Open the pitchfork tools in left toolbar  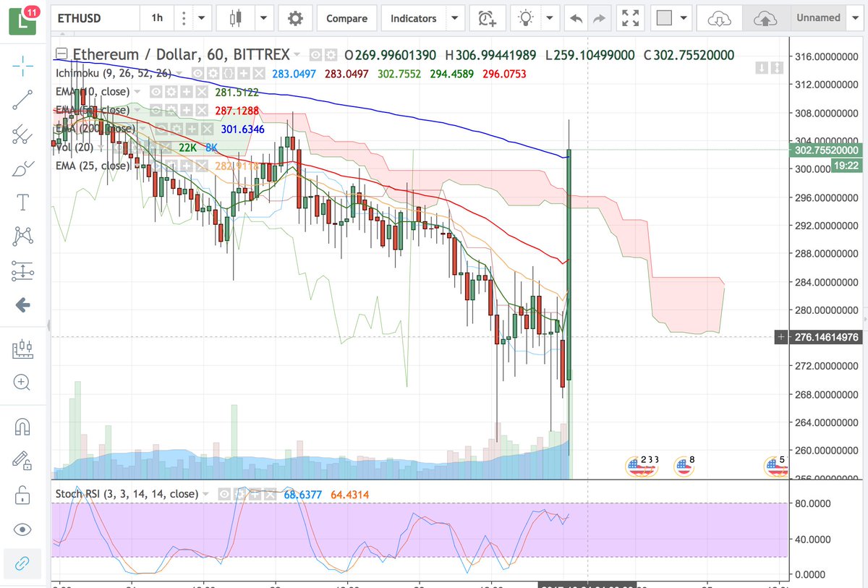[22, 135]
